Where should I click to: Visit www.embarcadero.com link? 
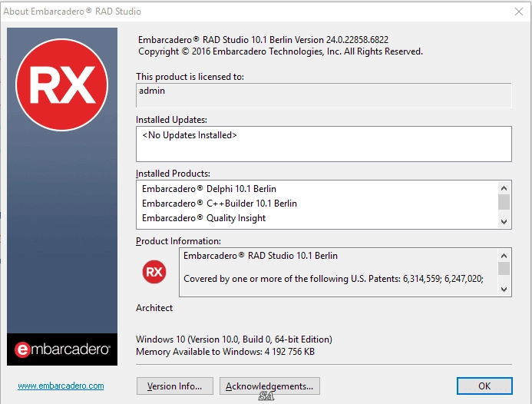(61, 386)
